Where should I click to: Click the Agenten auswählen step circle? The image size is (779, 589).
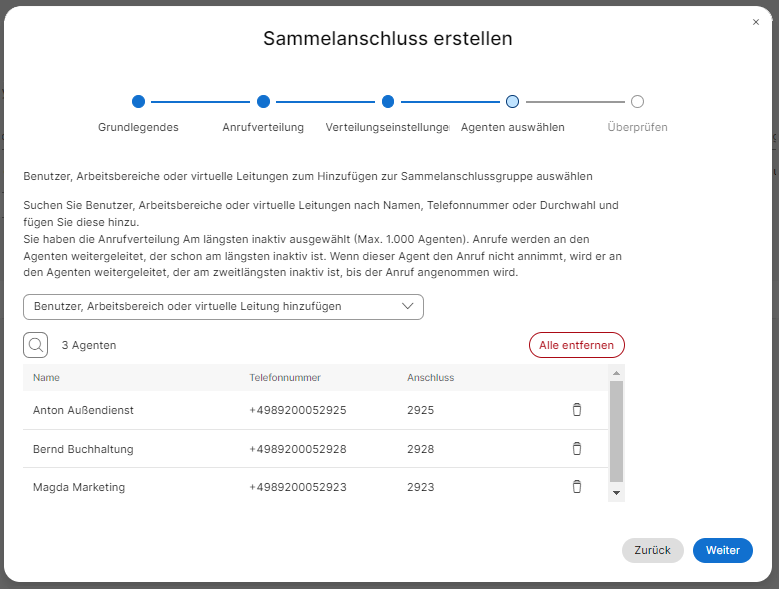[512, 101]
